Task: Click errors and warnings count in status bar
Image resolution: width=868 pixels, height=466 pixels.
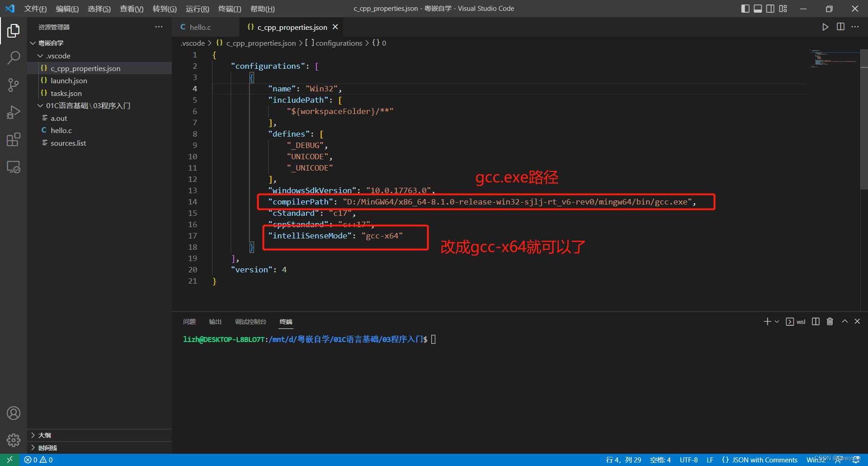Action: tap(38, 460)
